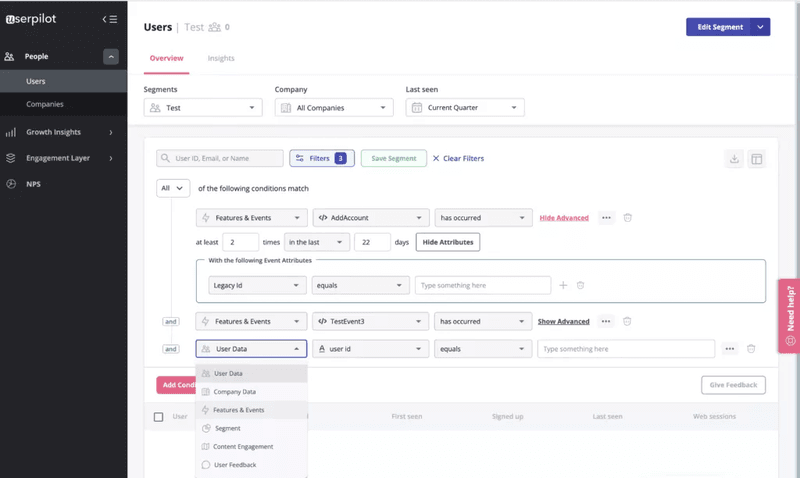Viewport: 800px width, 478px height.
Task: Click the download export icon
Action: pyautogui.click(x=735, y=159)
